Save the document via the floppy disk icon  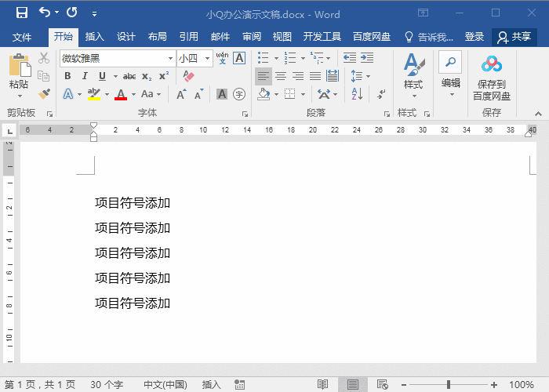coord(22,13)
